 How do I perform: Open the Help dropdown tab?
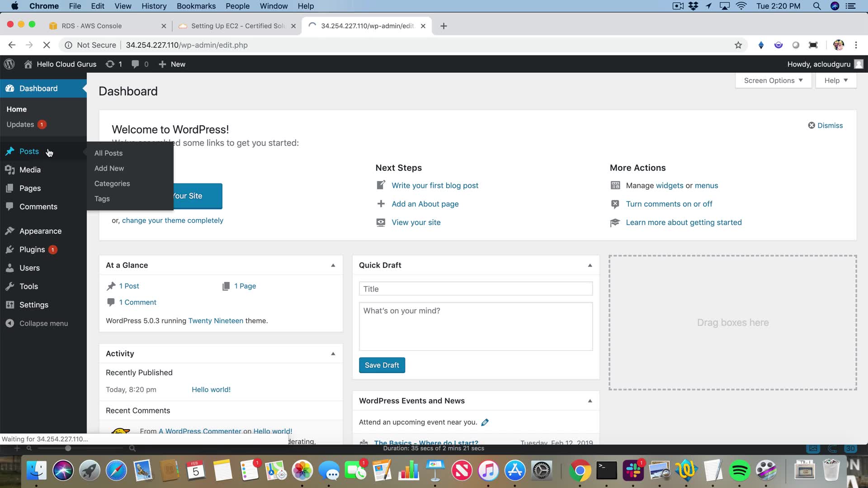835,80
